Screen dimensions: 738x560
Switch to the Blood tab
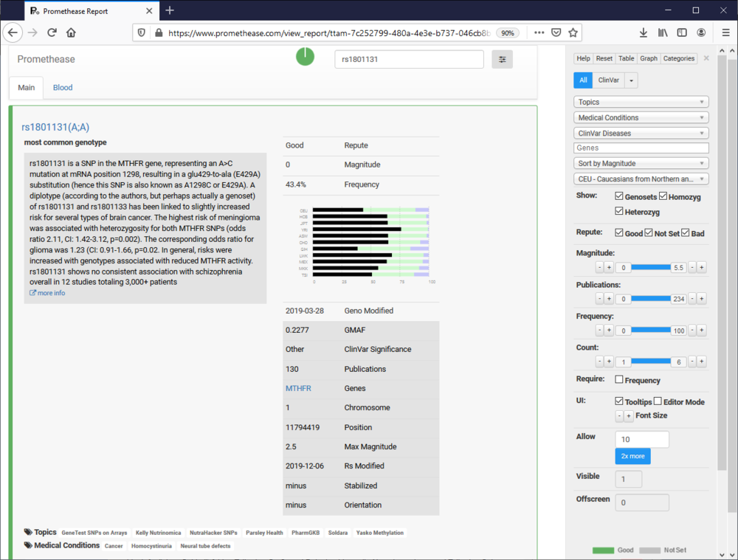(63, 88)
